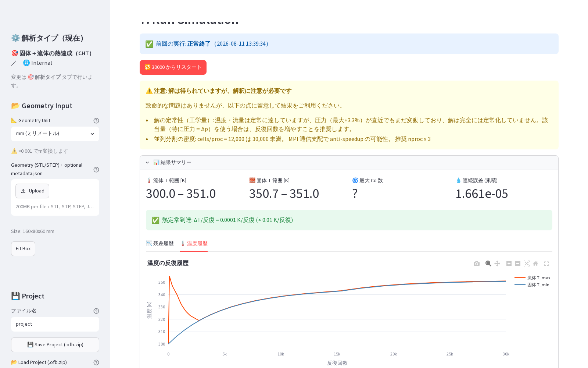Click the 熱定常到達 status message
The image size is (588, 368).
(x=349, y=220)
